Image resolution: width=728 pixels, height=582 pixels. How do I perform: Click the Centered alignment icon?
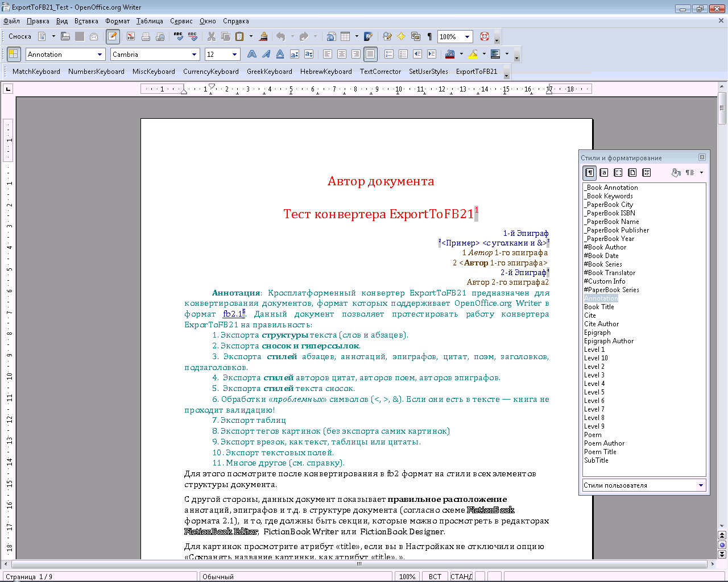coord(342,54)
